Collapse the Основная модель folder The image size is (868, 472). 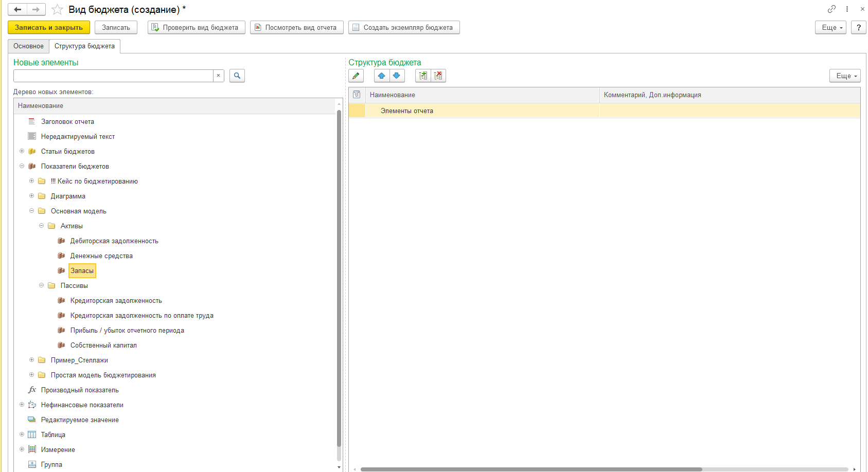[x=31, y=211]
